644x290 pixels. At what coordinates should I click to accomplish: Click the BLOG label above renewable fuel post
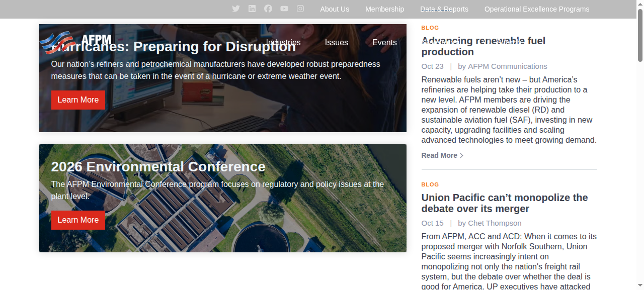[430, 28]
